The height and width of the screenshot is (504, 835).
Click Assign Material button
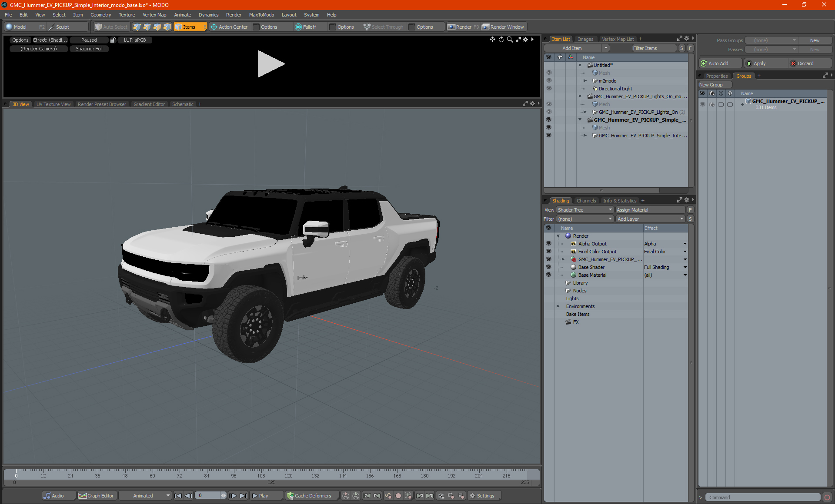pos(651,210)
